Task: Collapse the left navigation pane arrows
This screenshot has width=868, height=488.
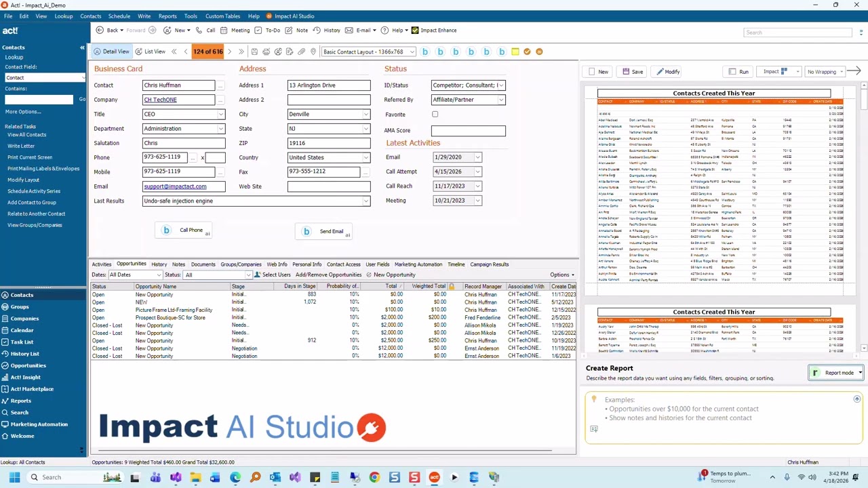Action: [82, 47]
